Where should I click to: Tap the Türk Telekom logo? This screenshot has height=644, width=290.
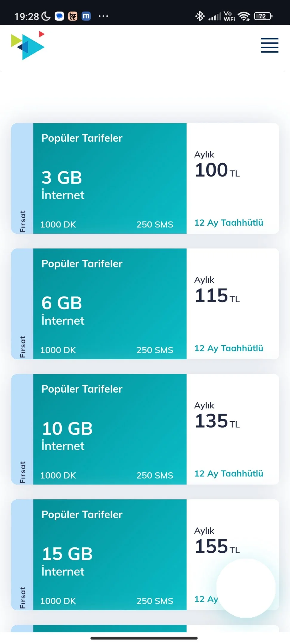point(28,45)
